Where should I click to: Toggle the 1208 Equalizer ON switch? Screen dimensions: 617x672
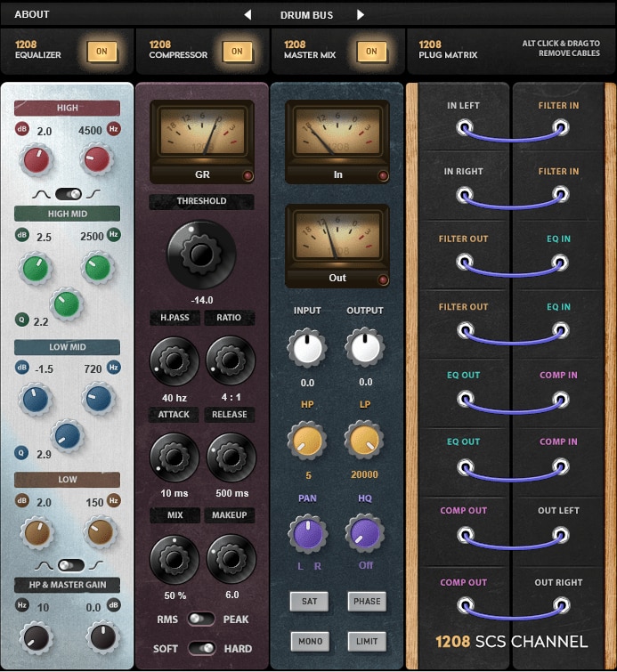pos(101,52)
